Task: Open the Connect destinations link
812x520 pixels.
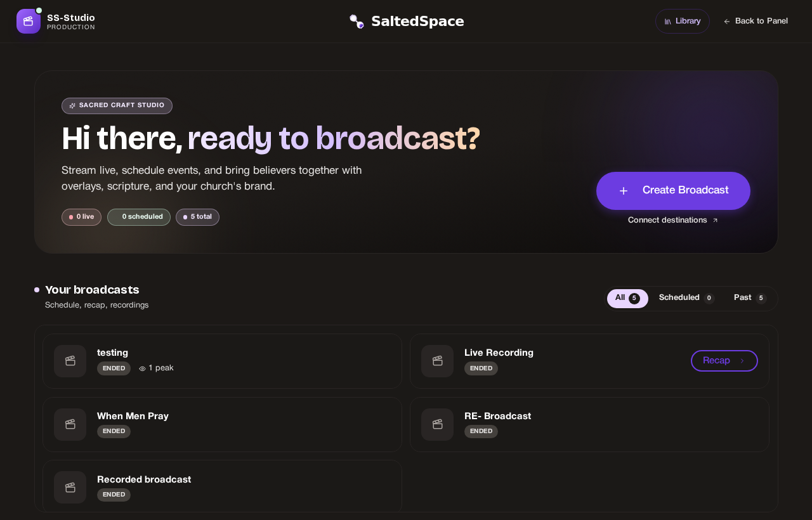Action: pos(673,220)
